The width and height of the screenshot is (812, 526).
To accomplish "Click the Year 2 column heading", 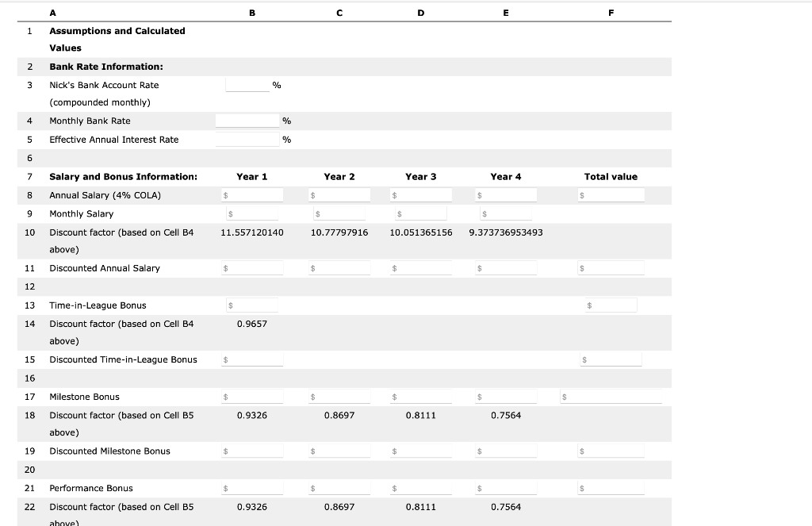I will (x=339, y=177).
